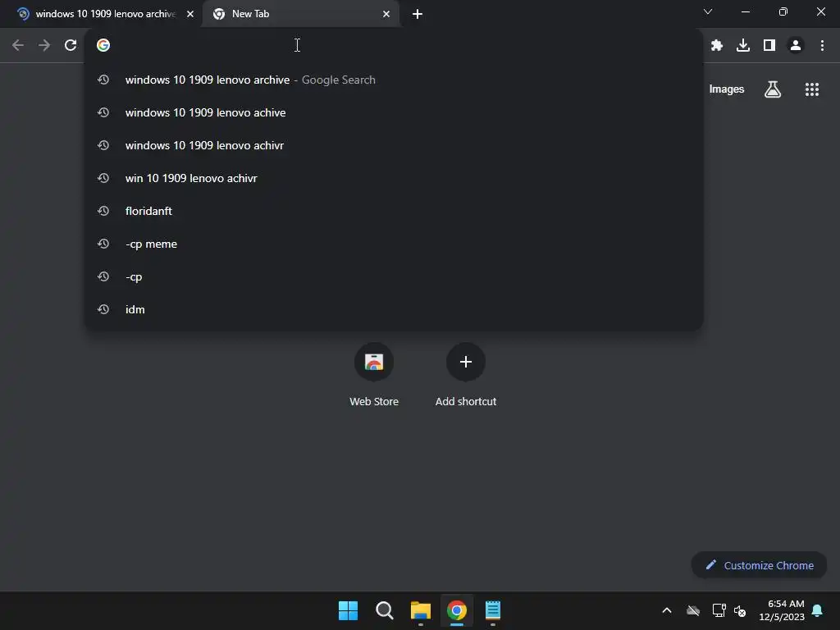
Task: Click the Google G icon in the address bar
Action: point(103,46)
